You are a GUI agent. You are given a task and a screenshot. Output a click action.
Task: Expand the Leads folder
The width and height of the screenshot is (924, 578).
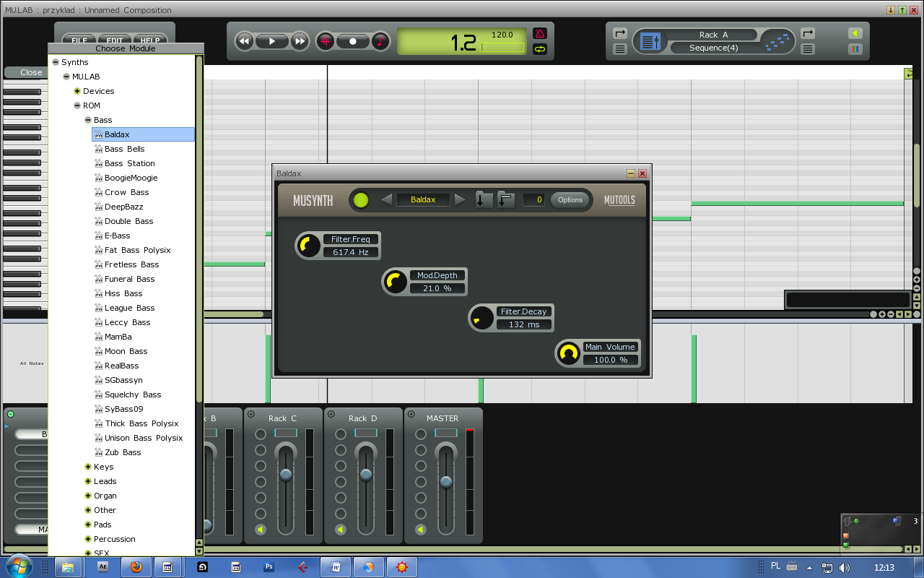click(x=87, y=481)
